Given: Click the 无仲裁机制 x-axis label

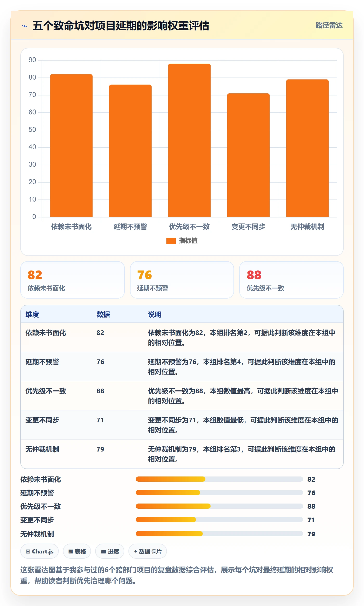Looking at the screenshot, I should coord(307,227).
